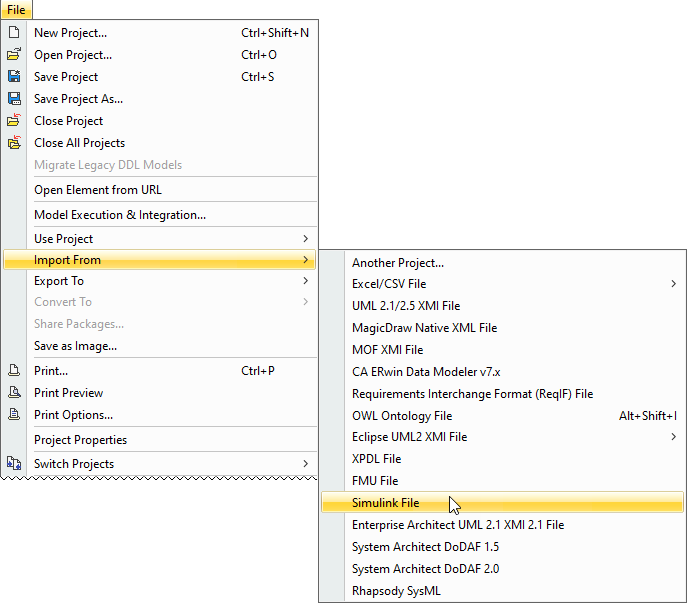Viewport: 687px width, 603px height.
Task: Click the Open Project folder icon
Action: coord(14,55)
